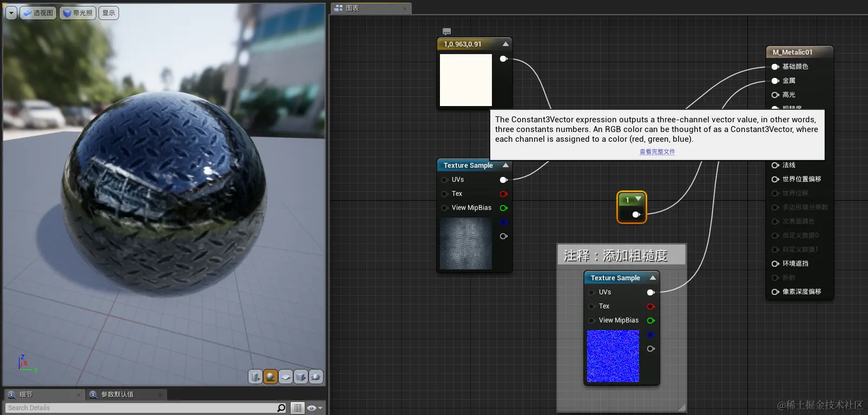The height and width of the screenshot is (415, 868).
Task: Click the 金属 metallic input pin
Action: (x=775, y=81)
